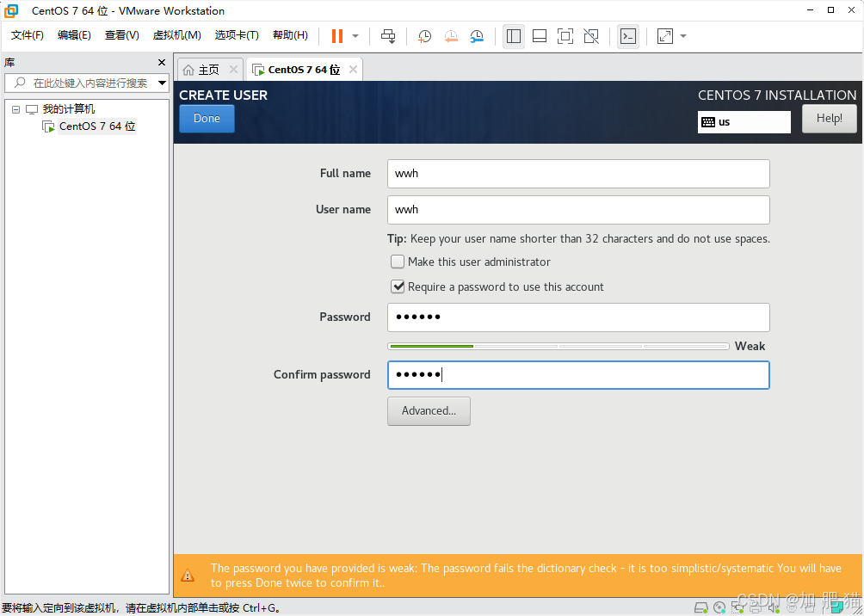The image size is (864, 616).
Task: Switch to the 主页 tab
Action: click(210, 70)
